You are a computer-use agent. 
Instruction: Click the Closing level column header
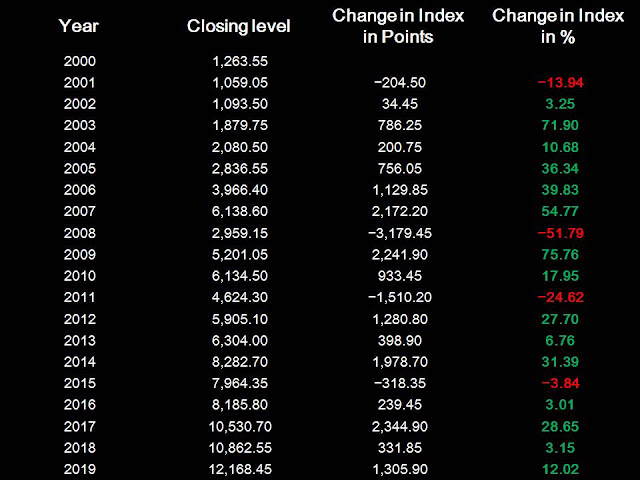(x=239, y=27)
